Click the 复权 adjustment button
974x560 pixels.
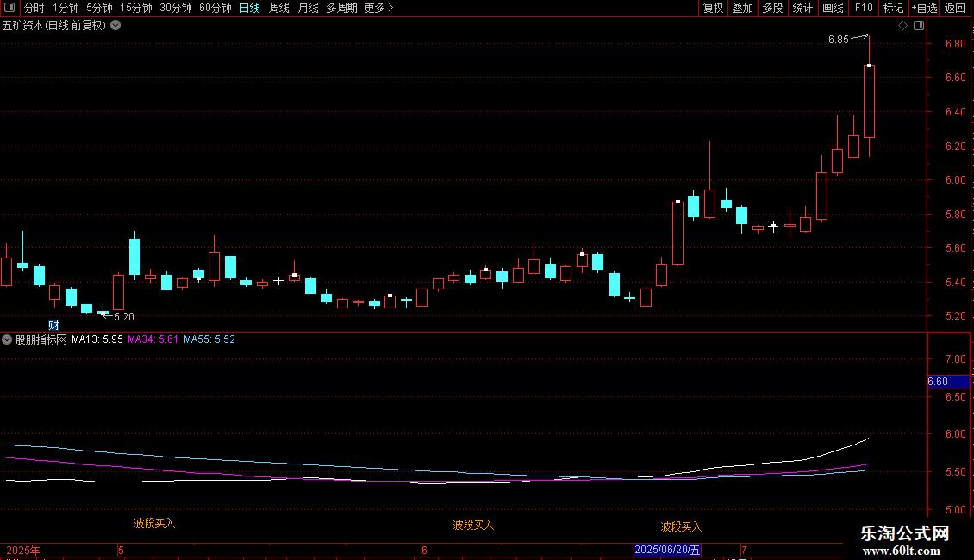[x=713, y=8]
